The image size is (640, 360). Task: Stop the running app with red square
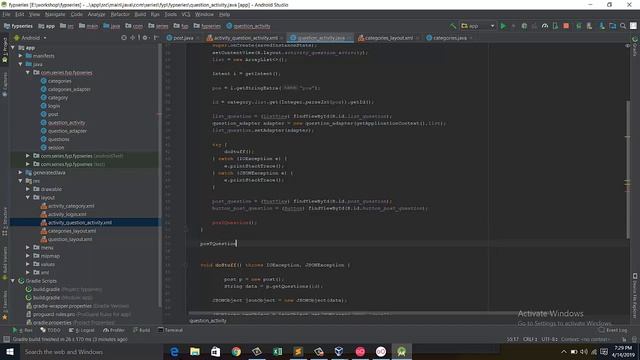point(566,26)
